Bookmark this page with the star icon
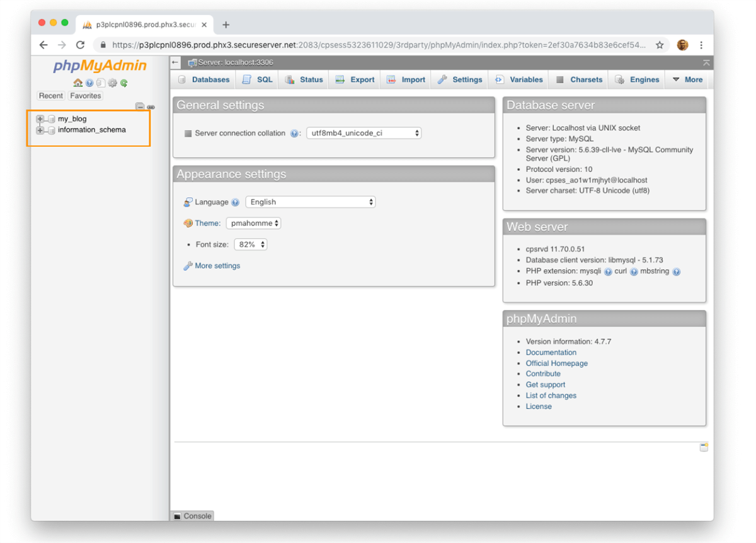756x543 pixels. tap(660, 45)
